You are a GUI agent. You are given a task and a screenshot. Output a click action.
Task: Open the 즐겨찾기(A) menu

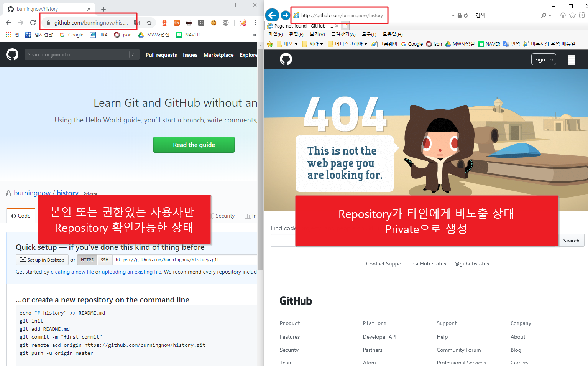[x=343, y=35]
